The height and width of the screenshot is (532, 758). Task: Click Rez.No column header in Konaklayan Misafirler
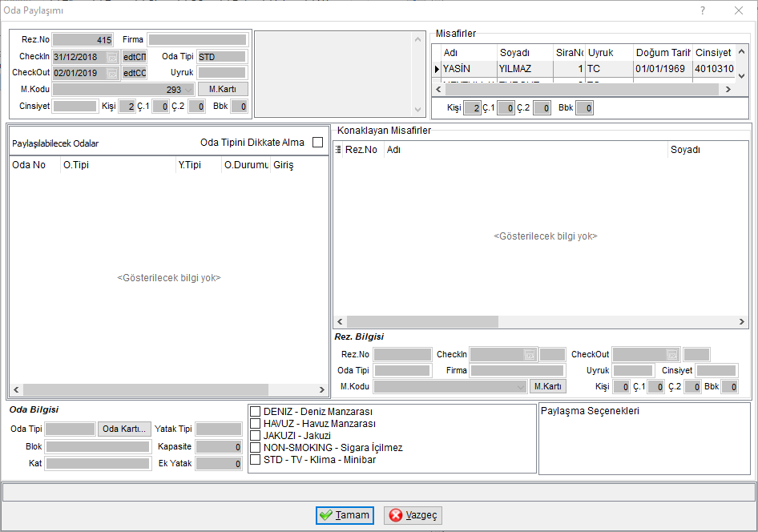(x=361, y=150)
